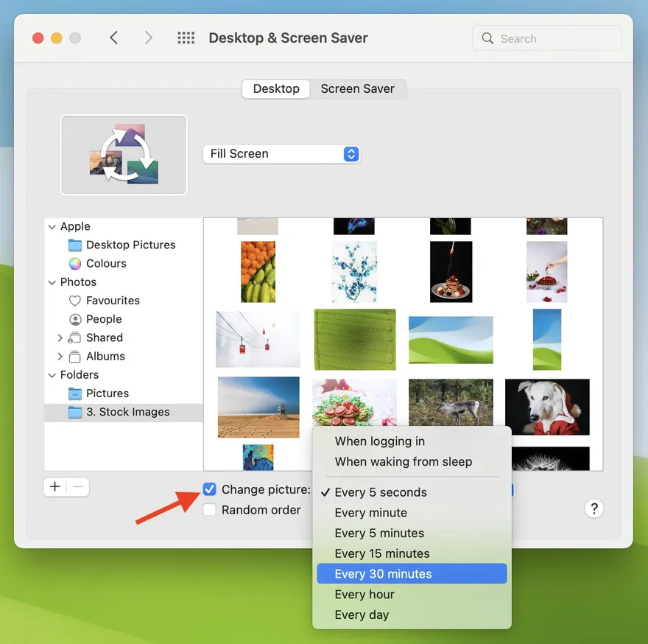Select When waking from sleep option
The image size is (648, 644).
403,462
